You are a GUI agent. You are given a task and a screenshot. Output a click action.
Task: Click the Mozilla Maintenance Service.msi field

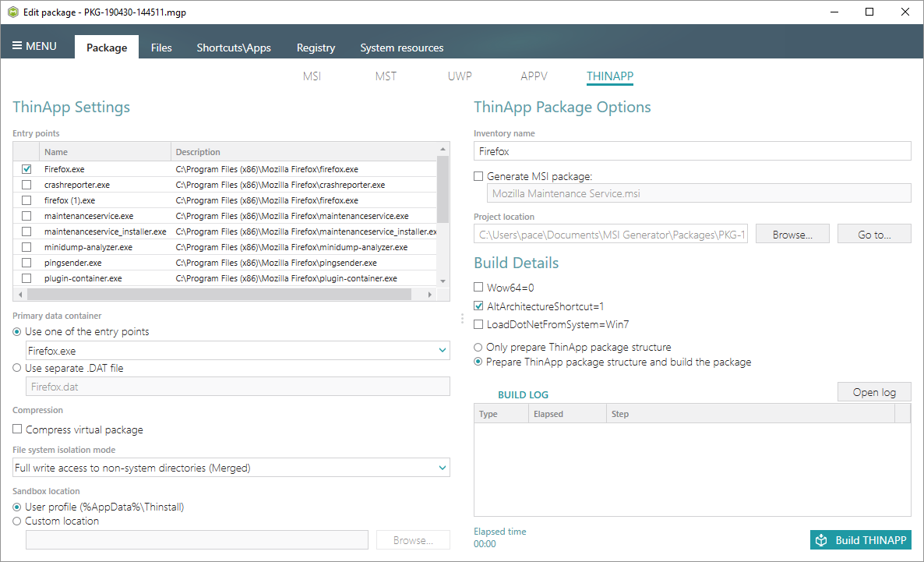coord(698,193)
